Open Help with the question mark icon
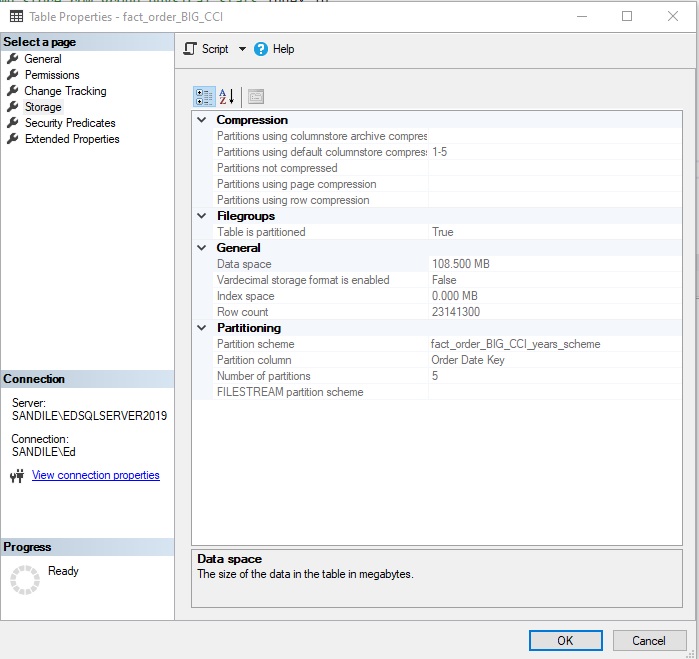 point(261,49)
